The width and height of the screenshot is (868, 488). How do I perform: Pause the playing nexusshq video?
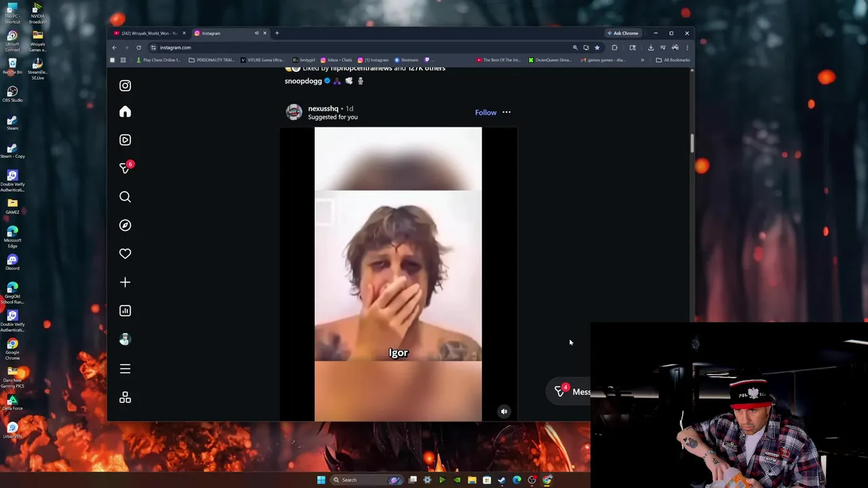[x=398, y=274]
